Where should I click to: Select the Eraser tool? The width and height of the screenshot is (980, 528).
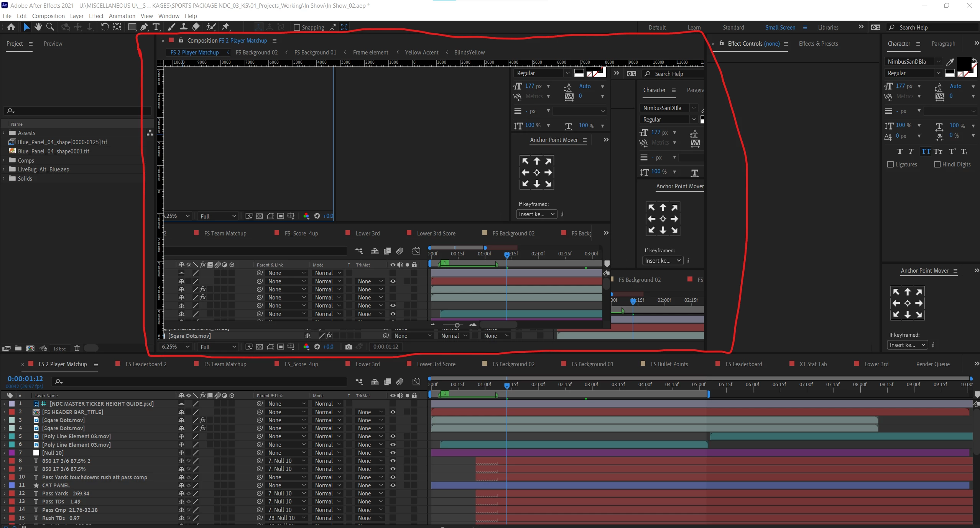pyautogui.click(x=196, y=27)
